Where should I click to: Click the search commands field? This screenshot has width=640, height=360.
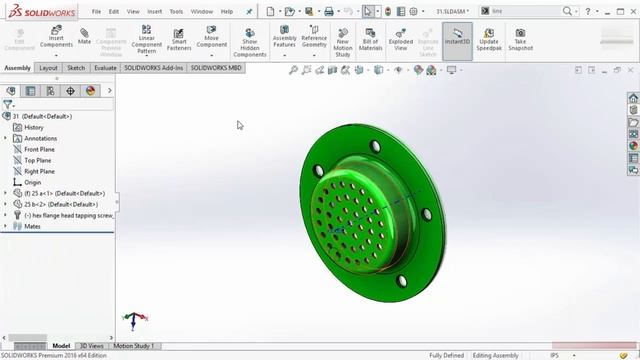click(x=526, y=11)
